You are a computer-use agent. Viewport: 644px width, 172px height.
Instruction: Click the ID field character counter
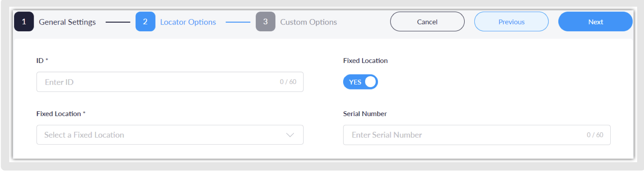[x=288, y=82]
